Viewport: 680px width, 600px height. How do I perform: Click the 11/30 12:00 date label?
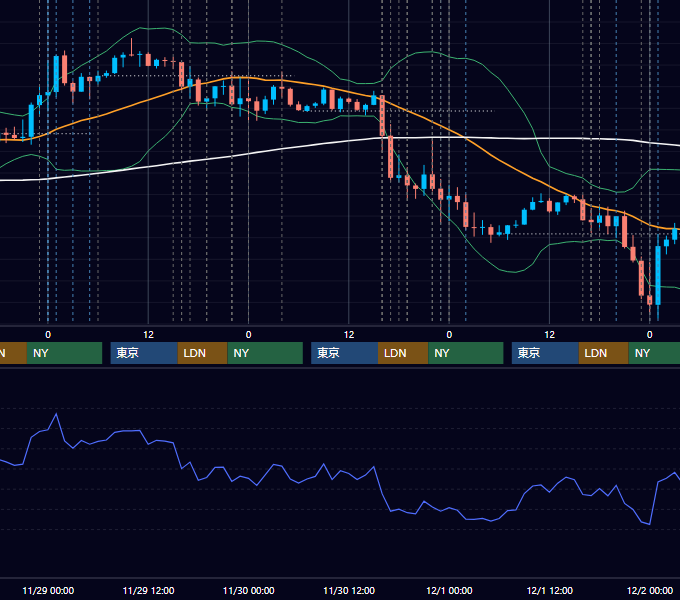(x=349, y=590)
